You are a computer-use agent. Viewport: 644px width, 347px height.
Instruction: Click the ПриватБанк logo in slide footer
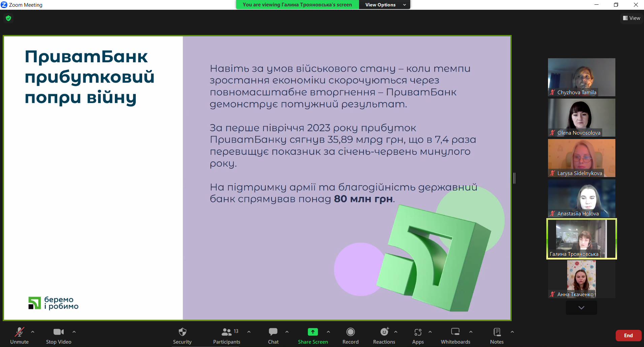point(53,303)
